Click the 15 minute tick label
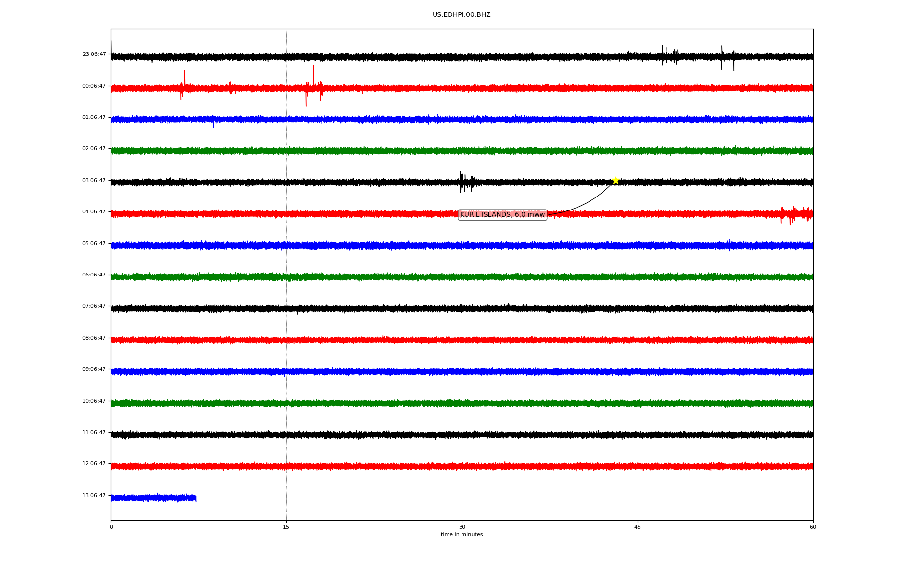 click(286, 527)
